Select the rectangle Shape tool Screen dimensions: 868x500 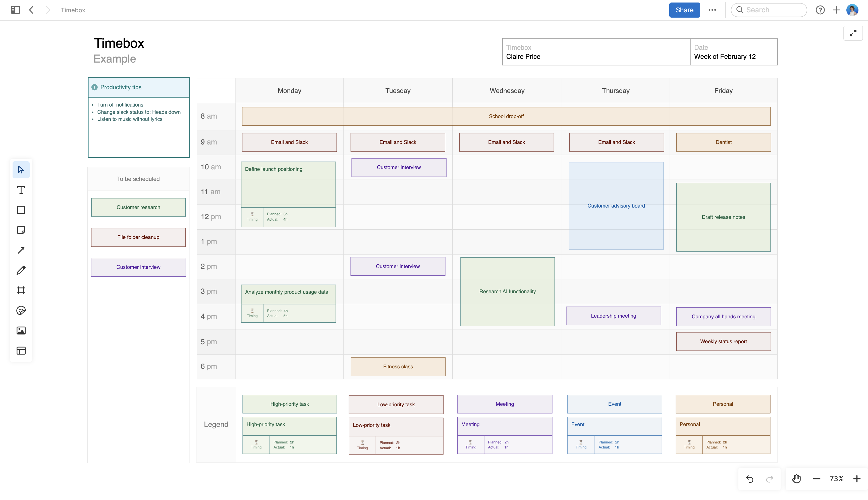(21, 210)
